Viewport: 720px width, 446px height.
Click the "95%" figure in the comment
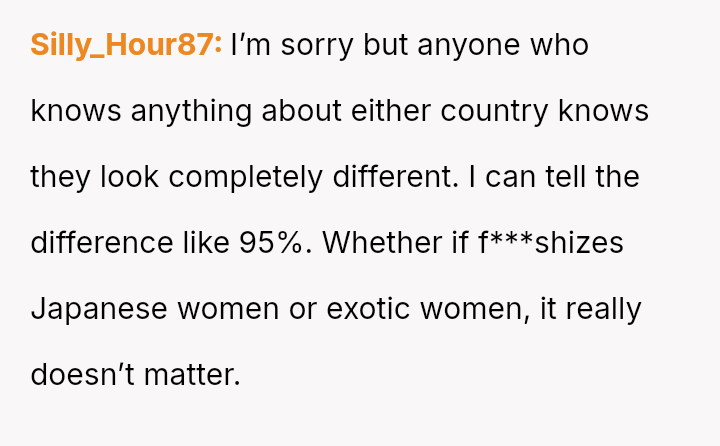(274, 243)
